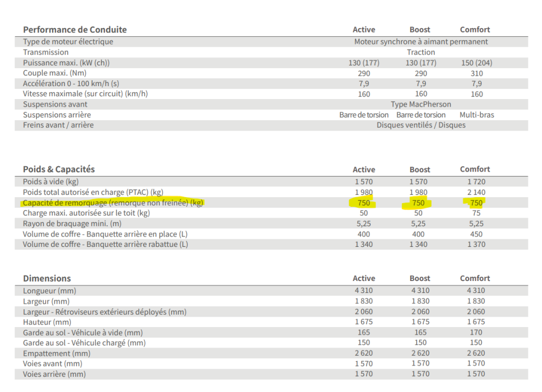Select the Empattement (mm) row label
The image size is (542, 392).
56,354
